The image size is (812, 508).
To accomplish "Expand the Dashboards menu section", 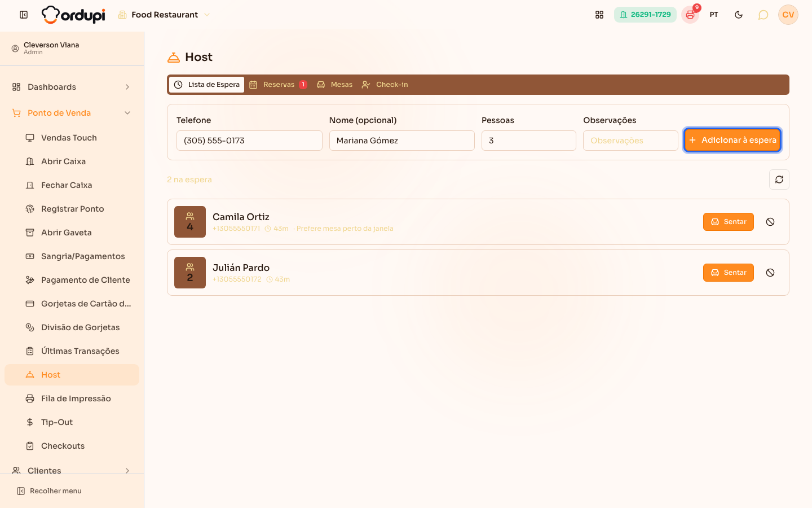I will click(72, 87).
